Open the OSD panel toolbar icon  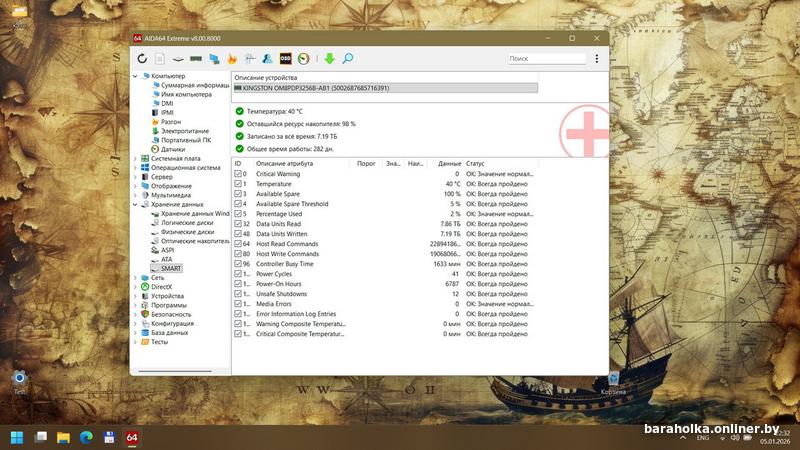[286, 59]
